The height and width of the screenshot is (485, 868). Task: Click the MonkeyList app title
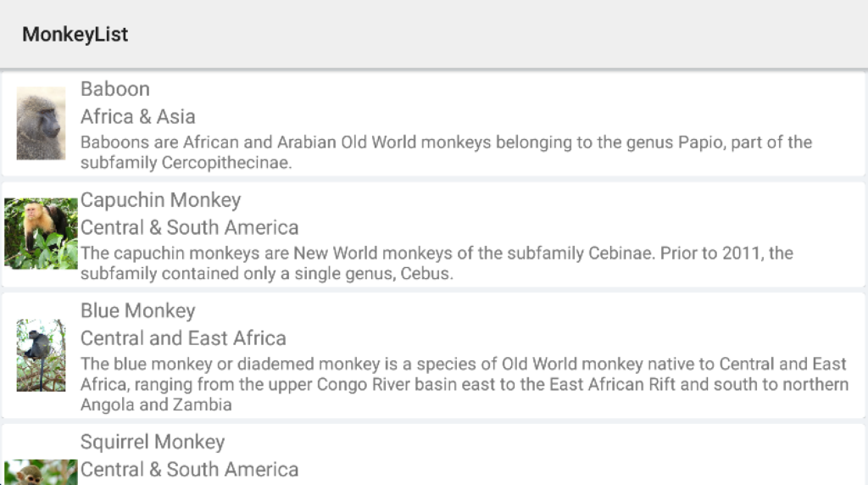click(75, 35)
